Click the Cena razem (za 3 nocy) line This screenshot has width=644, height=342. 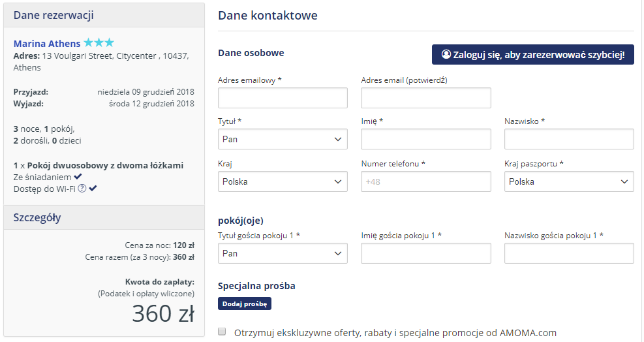(x=140, y=257)
